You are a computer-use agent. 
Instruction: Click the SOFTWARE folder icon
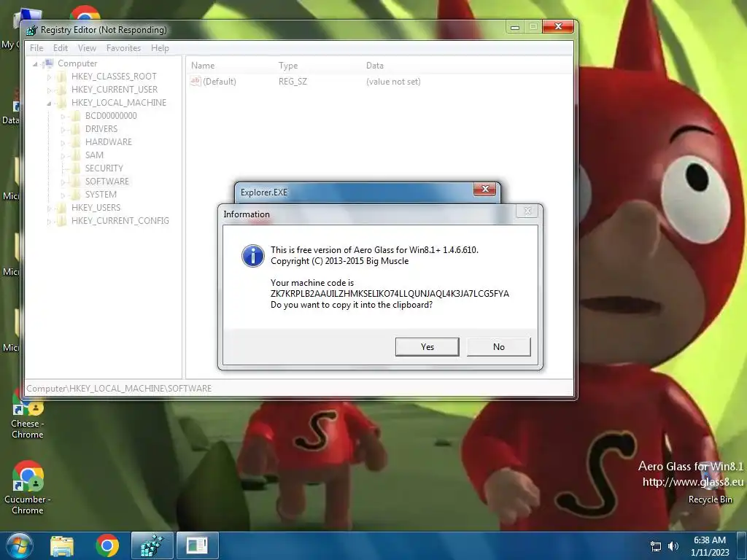pos(75,182)
